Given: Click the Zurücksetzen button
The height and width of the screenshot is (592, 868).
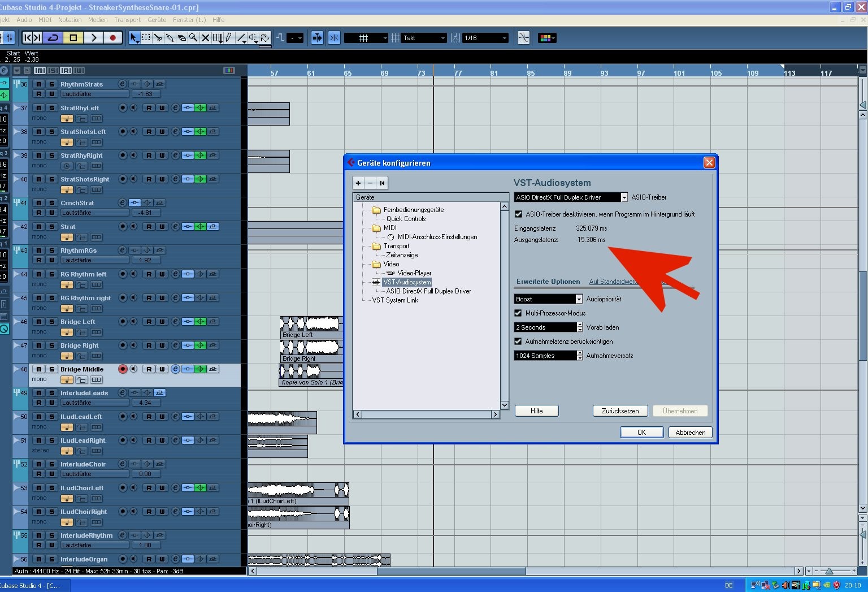Looking at the screenshot, I should pos(620,411).
